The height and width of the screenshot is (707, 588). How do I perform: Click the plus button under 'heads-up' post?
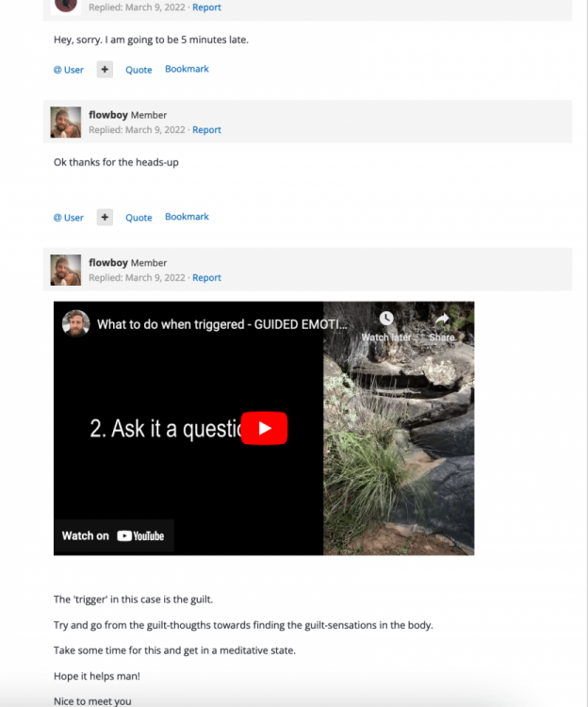[105, 218]
